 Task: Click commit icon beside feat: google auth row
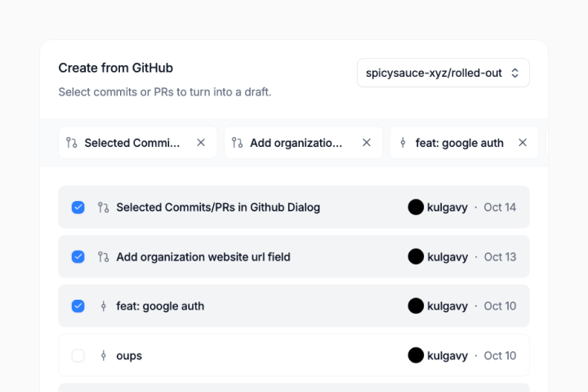[104, 306]
